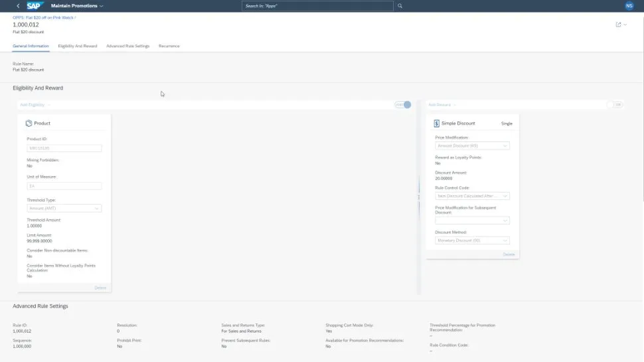The image size is (644, 362).
Task: Open the NS user avatar menu
Action: point(629,6)
